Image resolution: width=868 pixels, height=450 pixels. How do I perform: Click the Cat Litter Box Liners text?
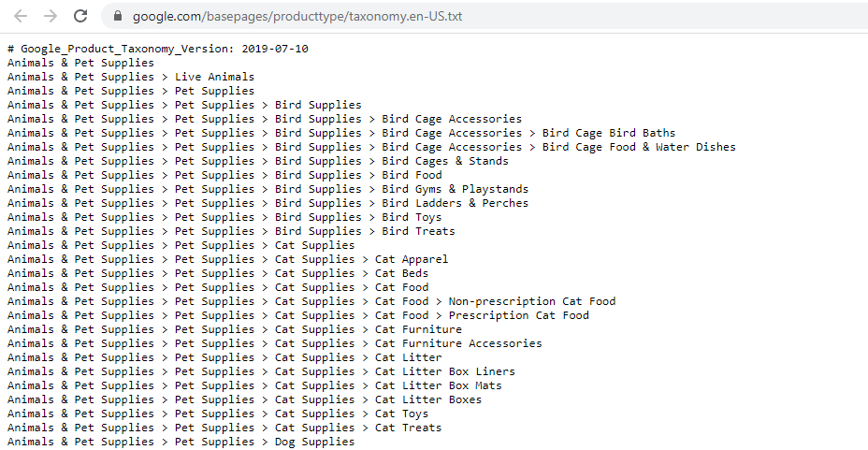click(x=445, y=371)
